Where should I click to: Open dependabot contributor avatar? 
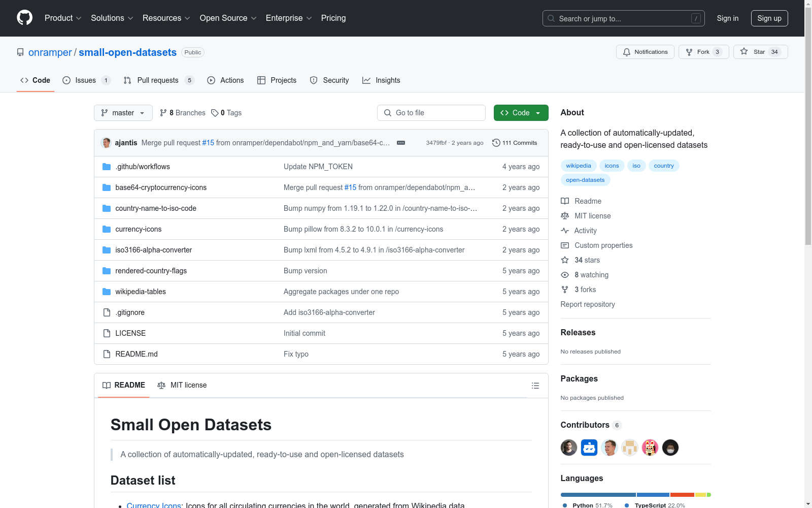click(589, 448)
